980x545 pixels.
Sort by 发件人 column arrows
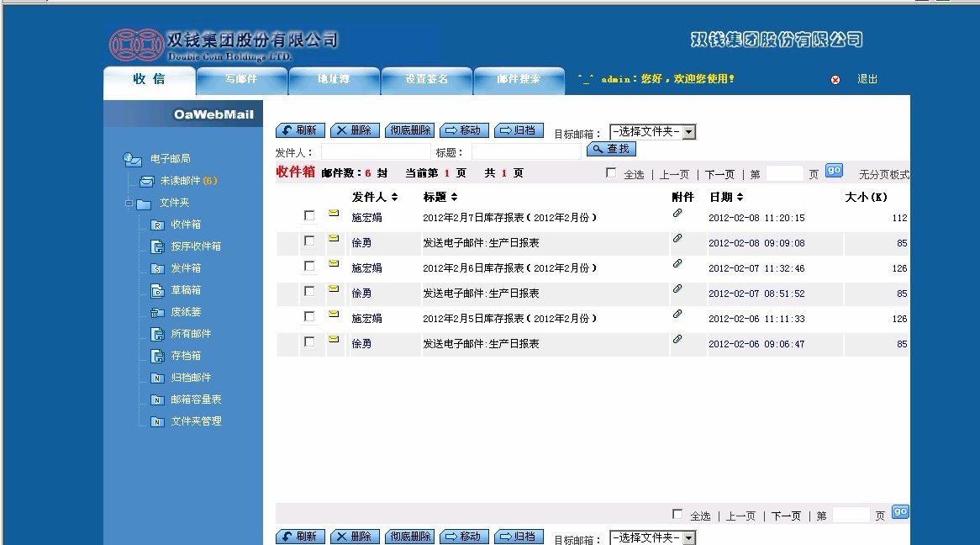point(394,197)
